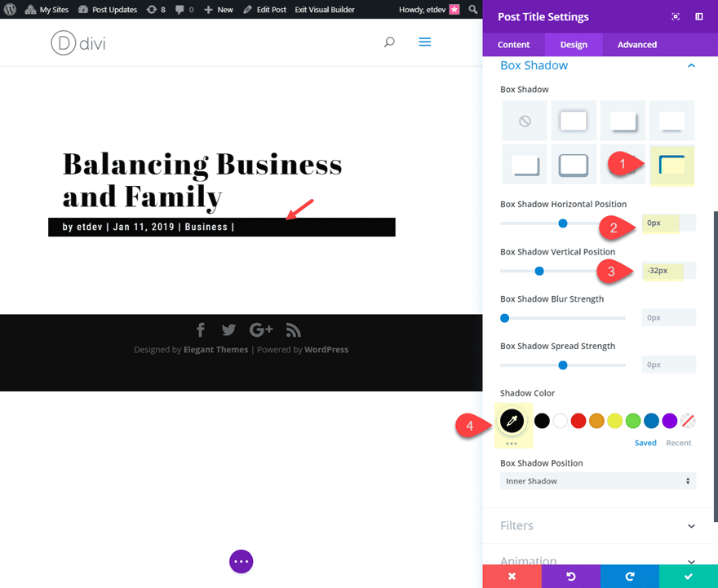The height and width of the screenshot is (588, 718).
Task: Select the no box shadow preset
Action: pyautogui.click(x=524, y=120)
